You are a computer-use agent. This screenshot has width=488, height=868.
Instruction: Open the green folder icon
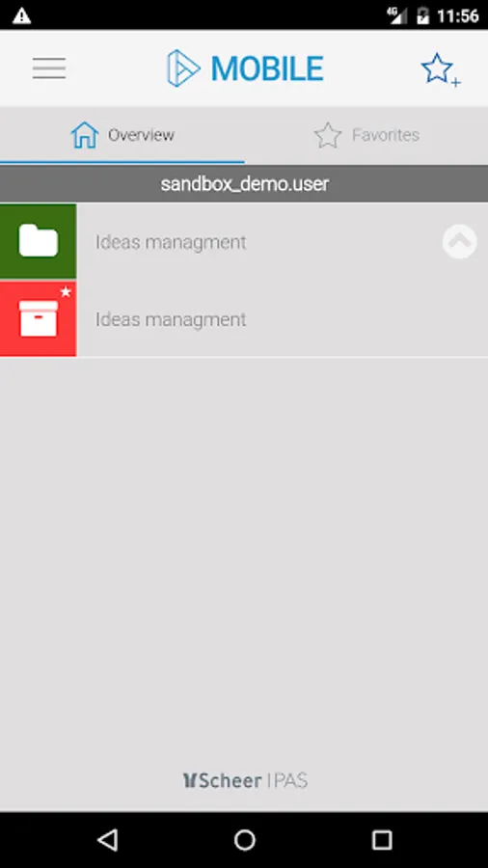click(39, 241)
